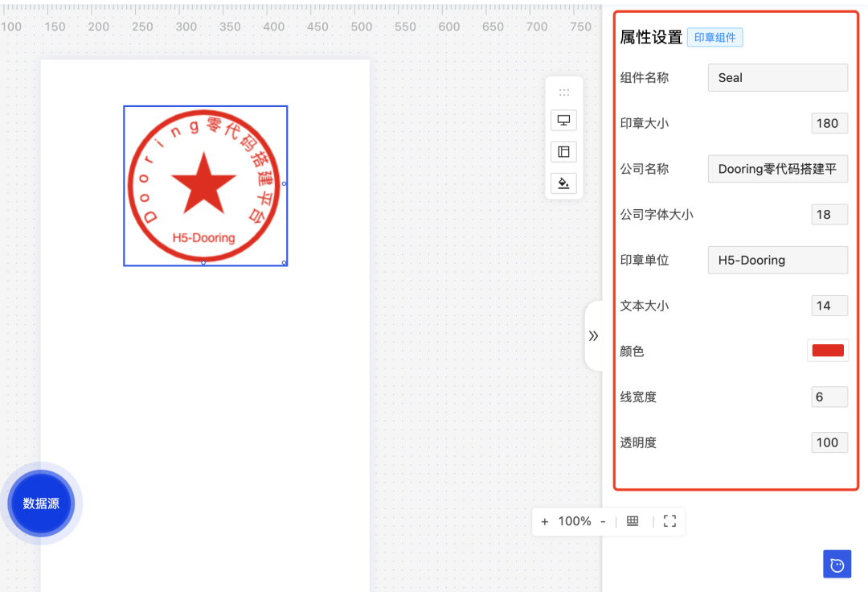This screenshot has height=592, width=868.
Task: Click the 公司名称 Dooring text field
Action: coord(777,169)
